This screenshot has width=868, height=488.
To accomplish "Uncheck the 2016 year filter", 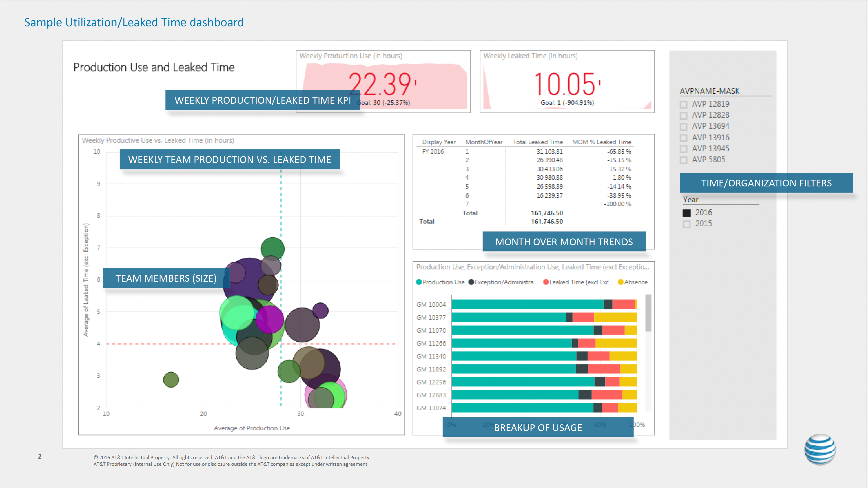I will 686,213.
